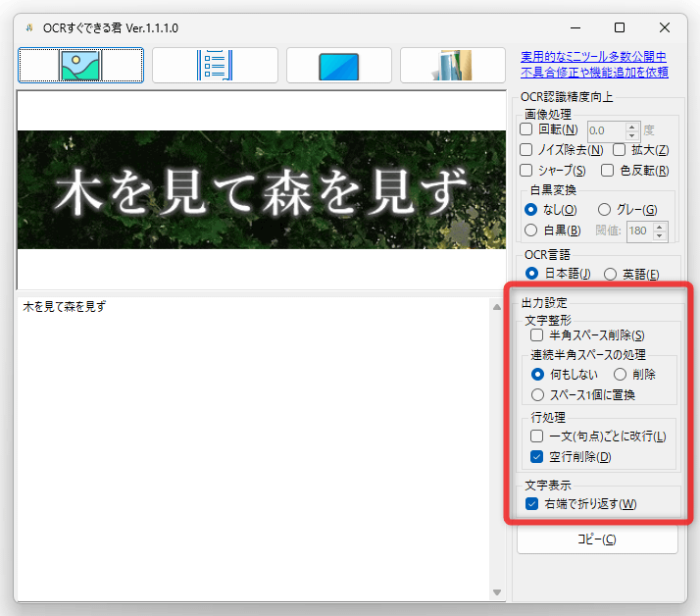Decrease rotation degree with down arrow
Image resolution: width=700 pixels, height=616 pixels.
(x=631, y=135)
